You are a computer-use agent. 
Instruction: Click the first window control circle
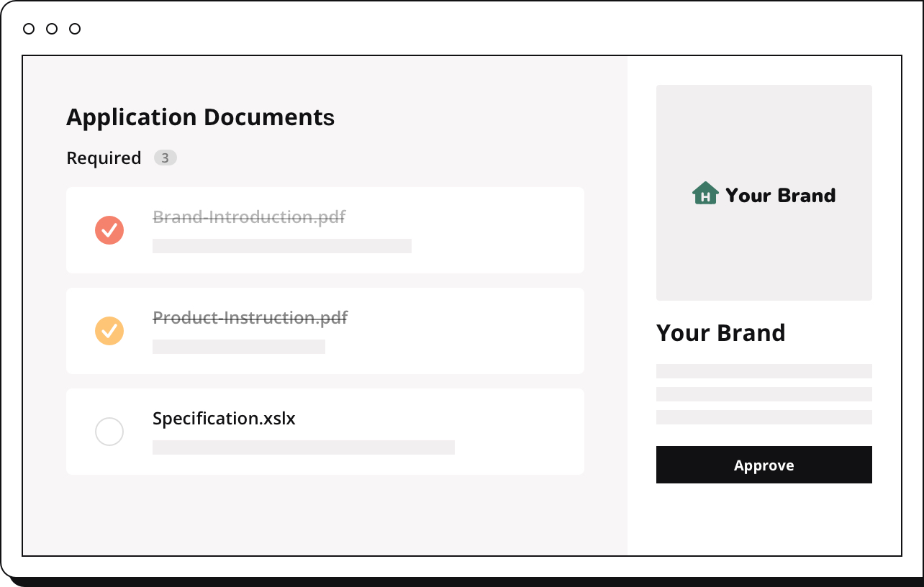29,29
